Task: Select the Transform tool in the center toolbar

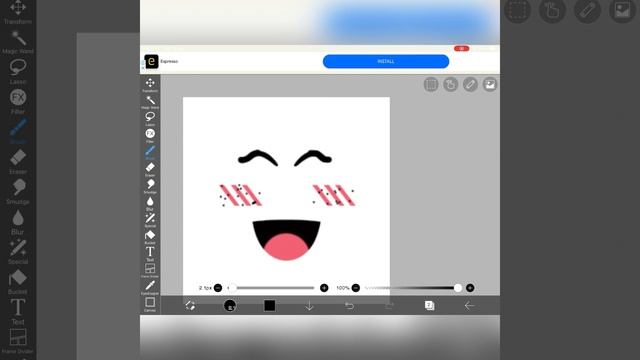Action: coord(150,85)
